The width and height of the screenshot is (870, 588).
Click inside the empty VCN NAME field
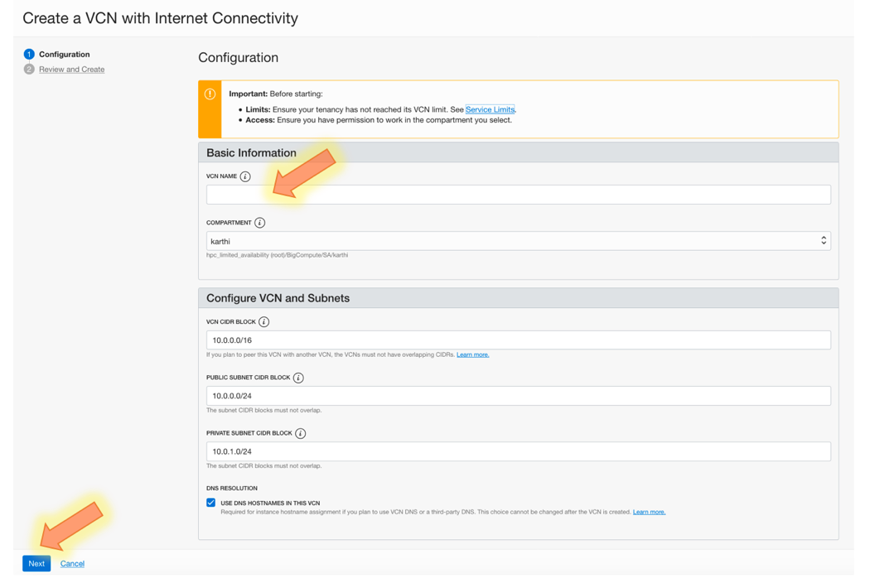(x=518, y=194)
